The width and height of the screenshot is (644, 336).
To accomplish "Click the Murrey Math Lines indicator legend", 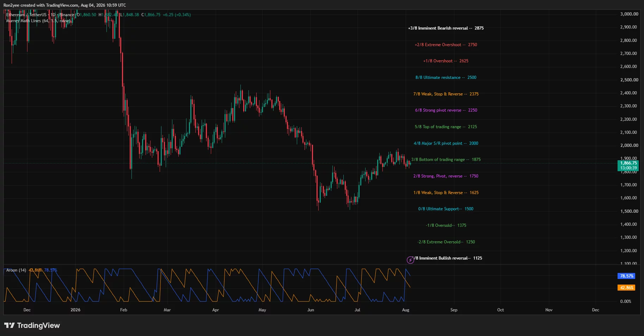I will tap(38, 21).
